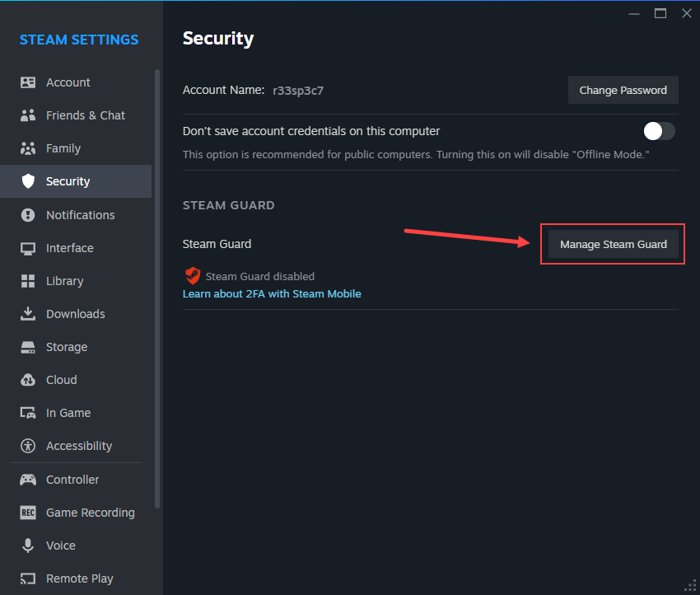Open the Controller gamepad icon
This screenshot has height=595, width=700.
pyautogui.click(x=28, y=480)
